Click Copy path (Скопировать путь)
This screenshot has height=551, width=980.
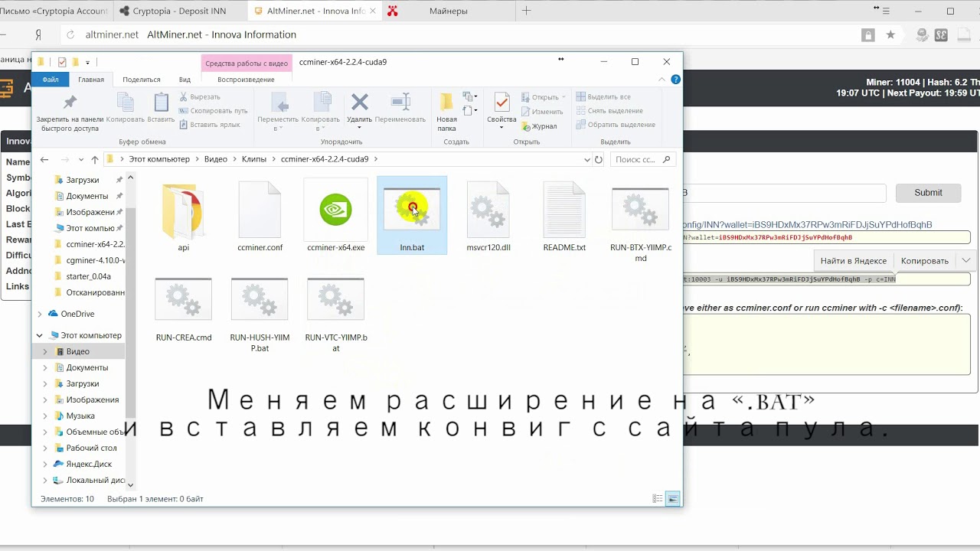pyautogui.click(x=213, y=111)
